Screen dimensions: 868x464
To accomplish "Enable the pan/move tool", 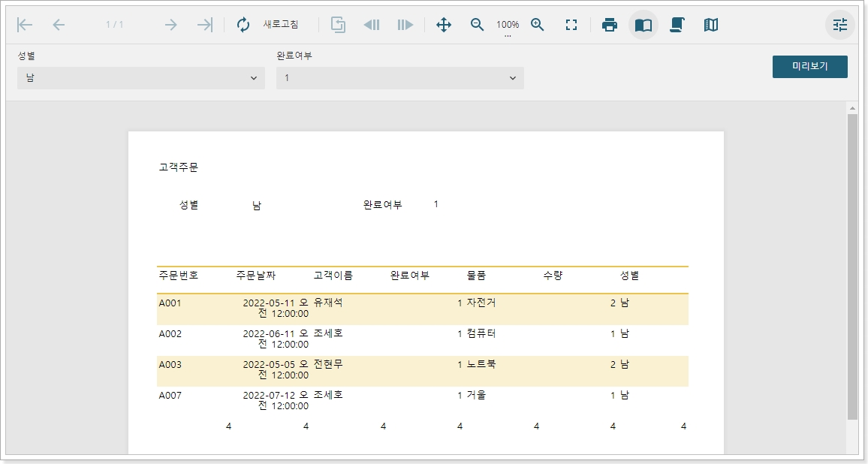I will [444, 25].
